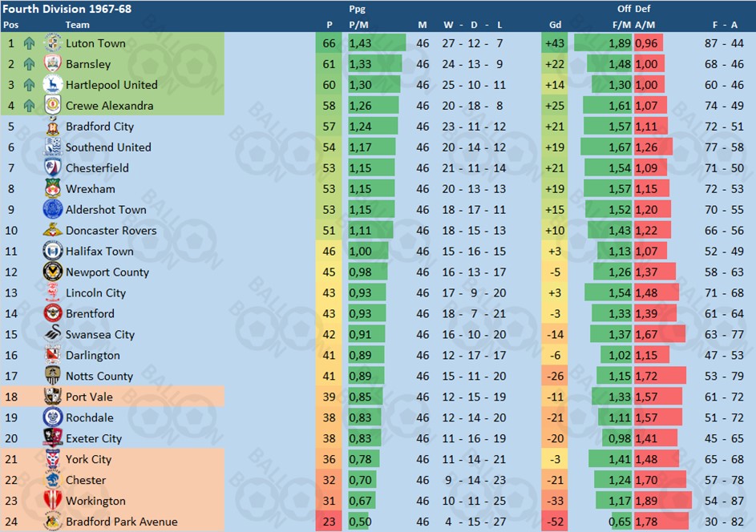
Task: Click the Aldershot Town club badge
Action: pos(53,210)
